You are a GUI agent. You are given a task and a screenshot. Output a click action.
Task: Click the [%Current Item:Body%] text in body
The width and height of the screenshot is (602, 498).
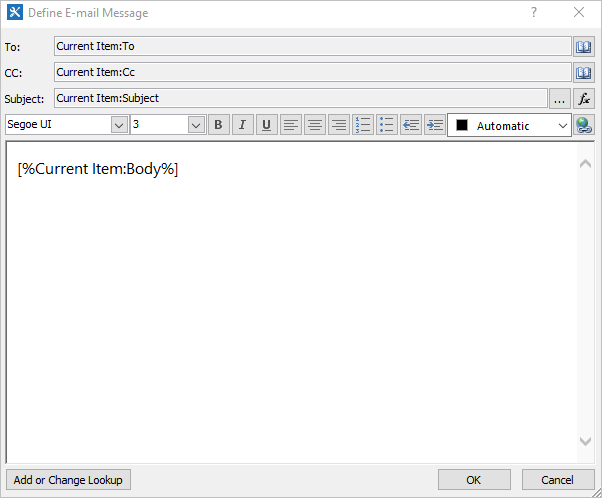(98, 169)
